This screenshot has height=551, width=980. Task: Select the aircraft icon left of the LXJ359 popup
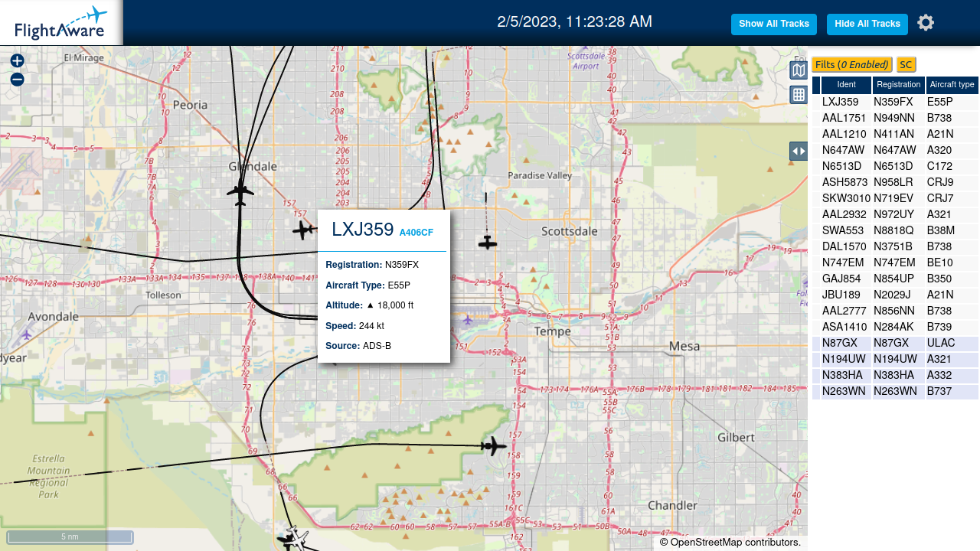pos(303,230)
